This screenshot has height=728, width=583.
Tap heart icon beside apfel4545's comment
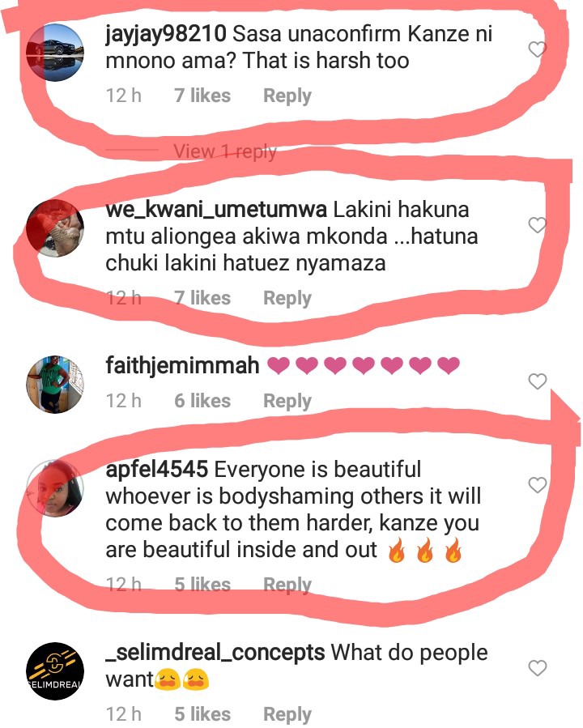pyautogui.click(x=538, y=485)
